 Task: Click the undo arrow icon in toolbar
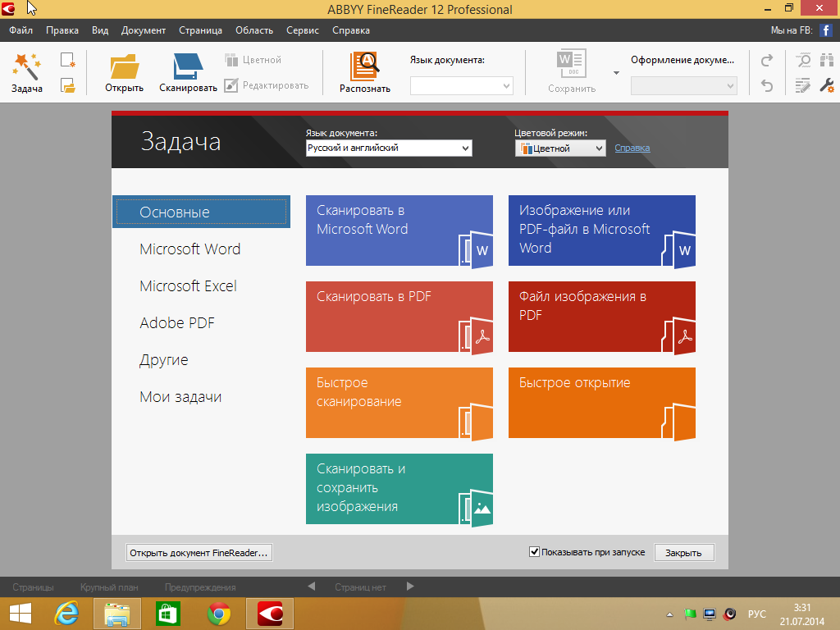[x=767, y=85]
